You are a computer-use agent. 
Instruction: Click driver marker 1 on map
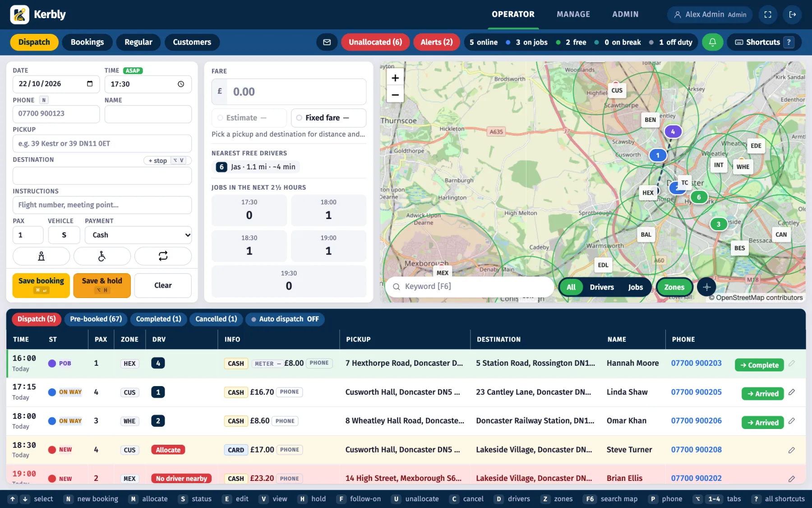(658, 155)
